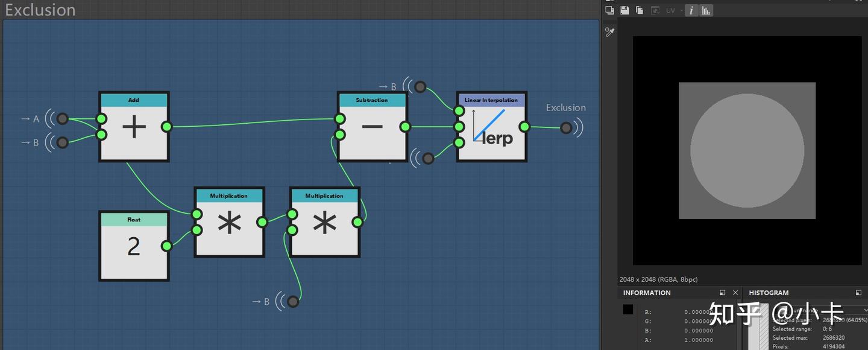Screen dimensions: 868x350
Task: Close the Information panel
Action: tap(735, 293)
